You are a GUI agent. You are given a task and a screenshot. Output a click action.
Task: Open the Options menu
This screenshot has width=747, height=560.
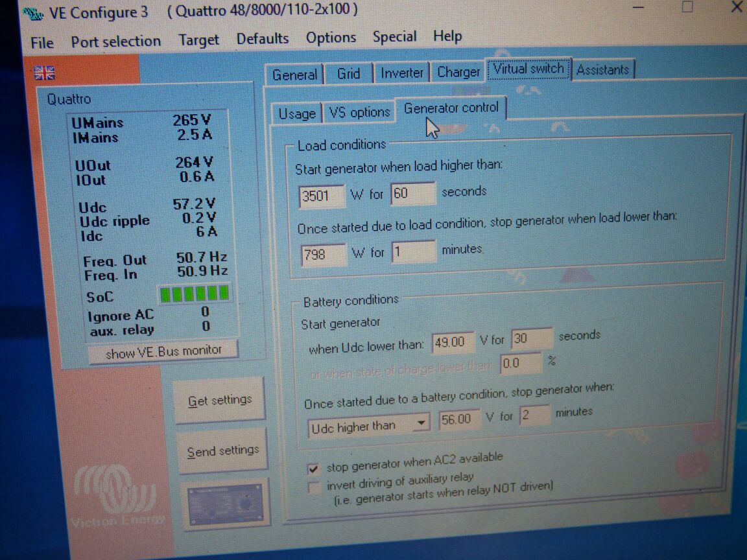pyautogui.click(x=331, y=38)
